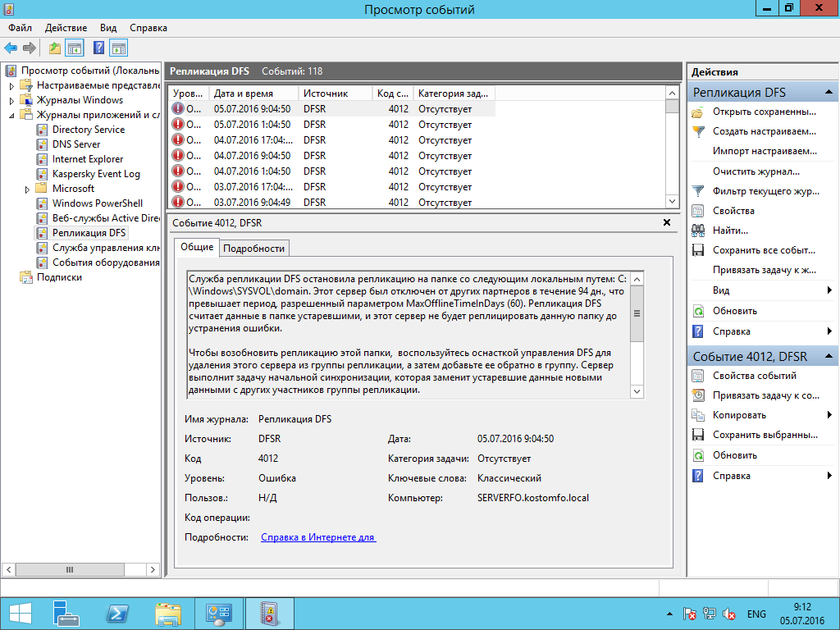Collapse the Репликация DFS actions section
This screenshot has width=840, height=630.
point(829,92)
